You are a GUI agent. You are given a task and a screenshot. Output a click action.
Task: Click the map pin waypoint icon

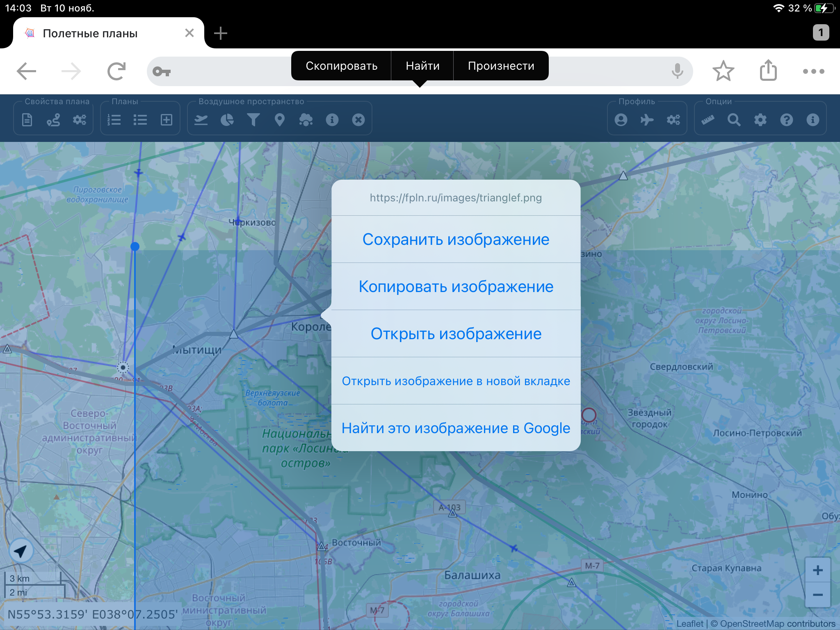pyautogui.click(x=279, y=120)
